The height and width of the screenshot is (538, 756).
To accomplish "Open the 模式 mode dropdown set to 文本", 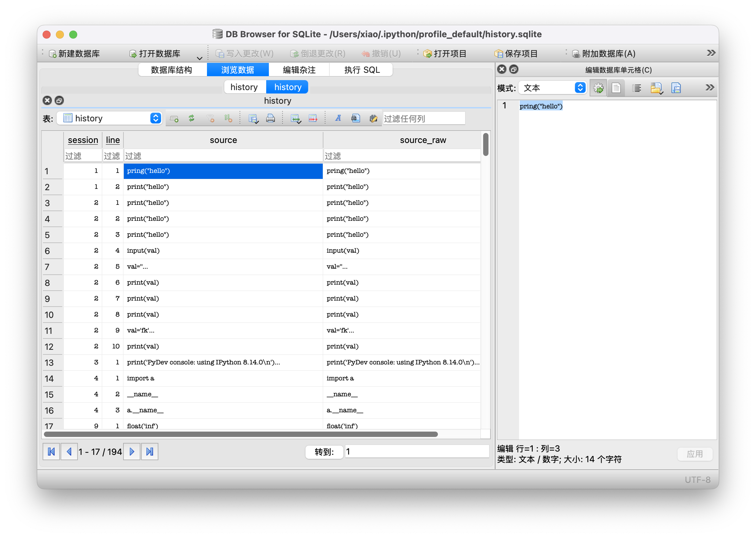I will (x=553, y=88).
